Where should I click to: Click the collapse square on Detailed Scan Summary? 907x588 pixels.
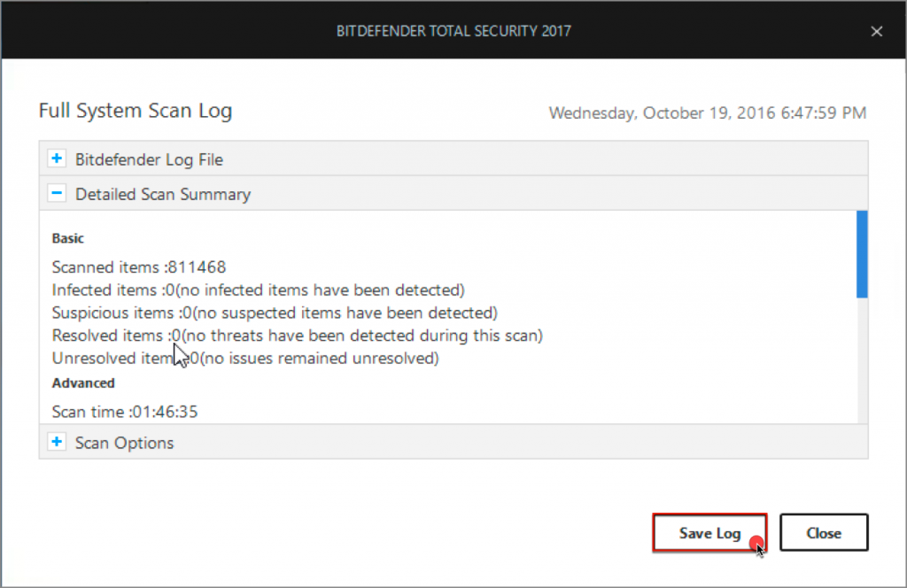click(57, 192)
